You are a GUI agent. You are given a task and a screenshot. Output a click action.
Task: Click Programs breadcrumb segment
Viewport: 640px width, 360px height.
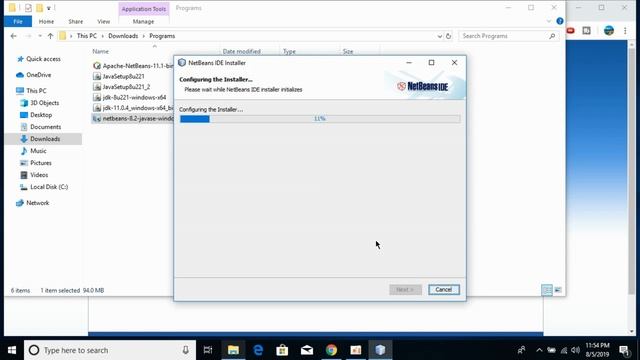(162, 36)
